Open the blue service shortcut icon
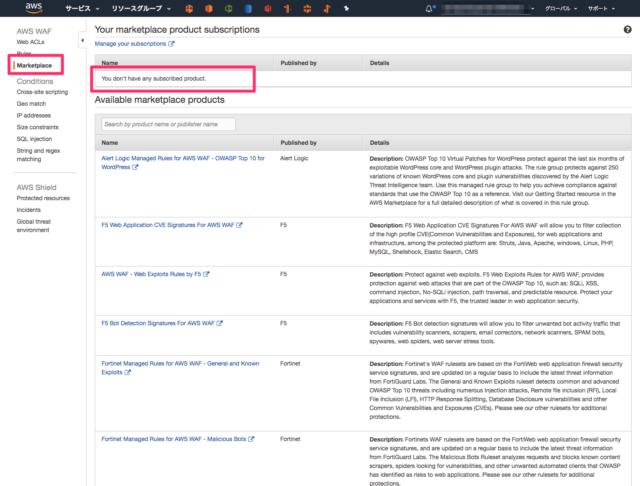The height and width of the screenshot is (486, 640). (248, 8)
